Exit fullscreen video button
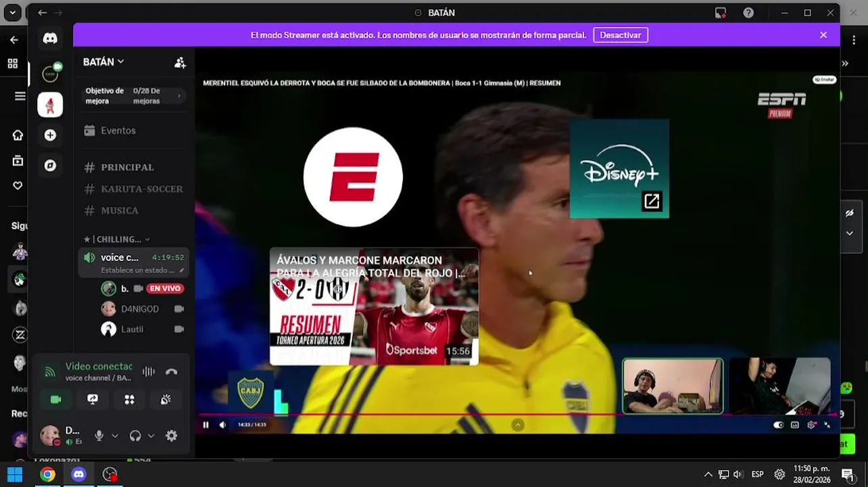Screen dimensions: 868x487 [827, 425]
